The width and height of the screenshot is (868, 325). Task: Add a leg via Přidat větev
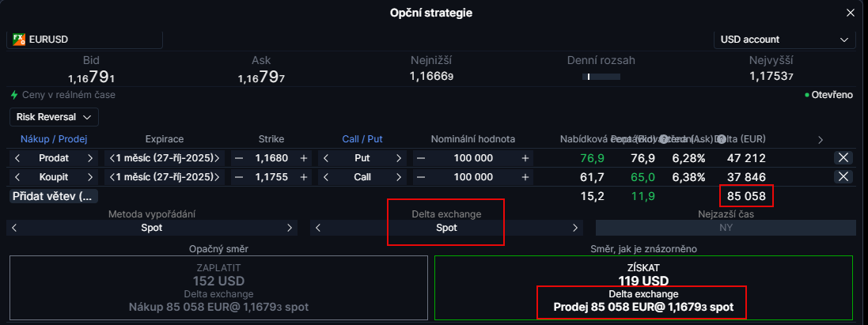click(x=55, y=196)
